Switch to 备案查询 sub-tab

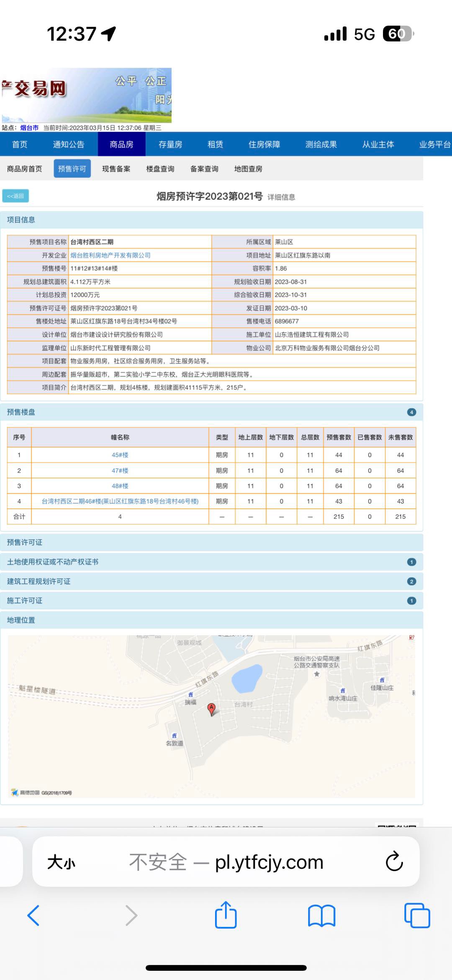(204, 169)
